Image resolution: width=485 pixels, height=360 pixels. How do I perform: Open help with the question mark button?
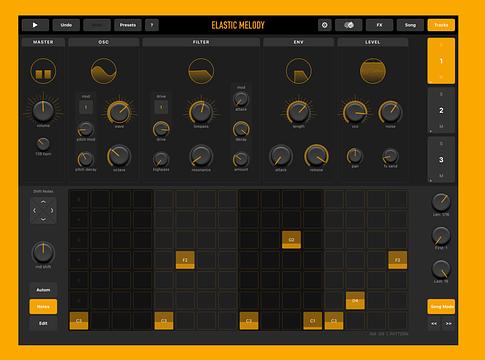pos(152,25)
